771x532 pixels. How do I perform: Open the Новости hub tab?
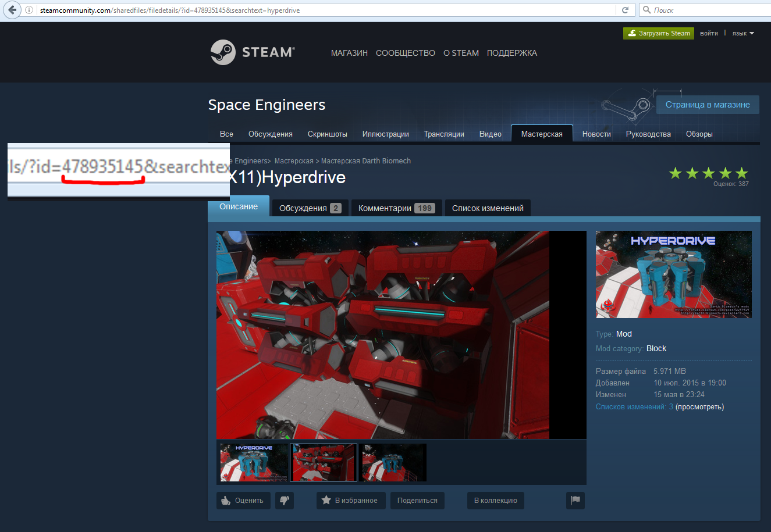tap(596, 134)
